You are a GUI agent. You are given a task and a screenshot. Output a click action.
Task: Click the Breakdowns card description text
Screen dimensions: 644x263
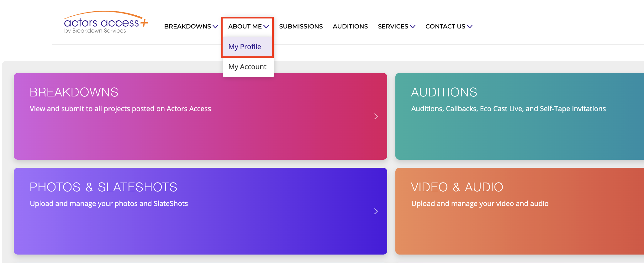click(x=120, y=109)
